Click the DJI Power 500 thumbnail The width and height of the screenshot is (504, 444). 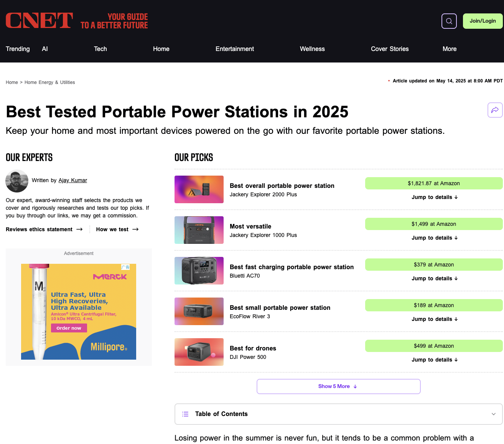(x=199, y=352)
